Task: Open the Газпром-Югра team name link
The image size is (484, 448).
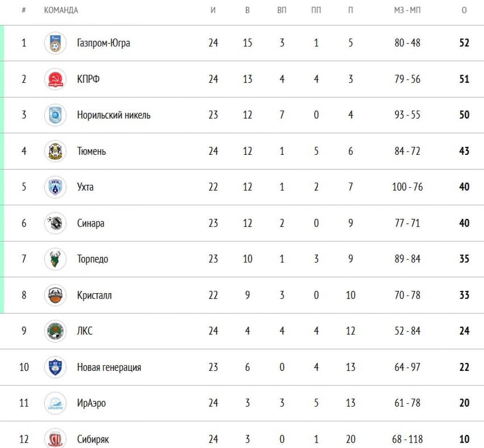Action: (x=104, y=43)
